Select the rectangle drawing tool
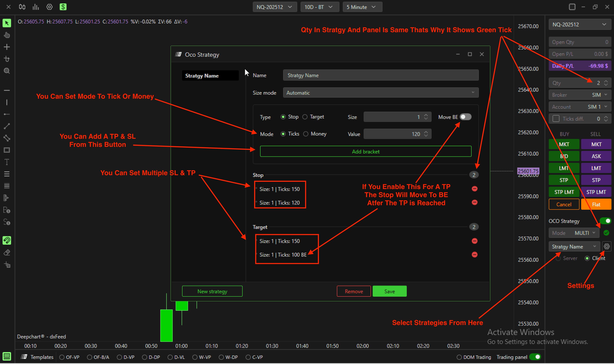The height and width of the screenshot is (364, 614). [7, 150]
